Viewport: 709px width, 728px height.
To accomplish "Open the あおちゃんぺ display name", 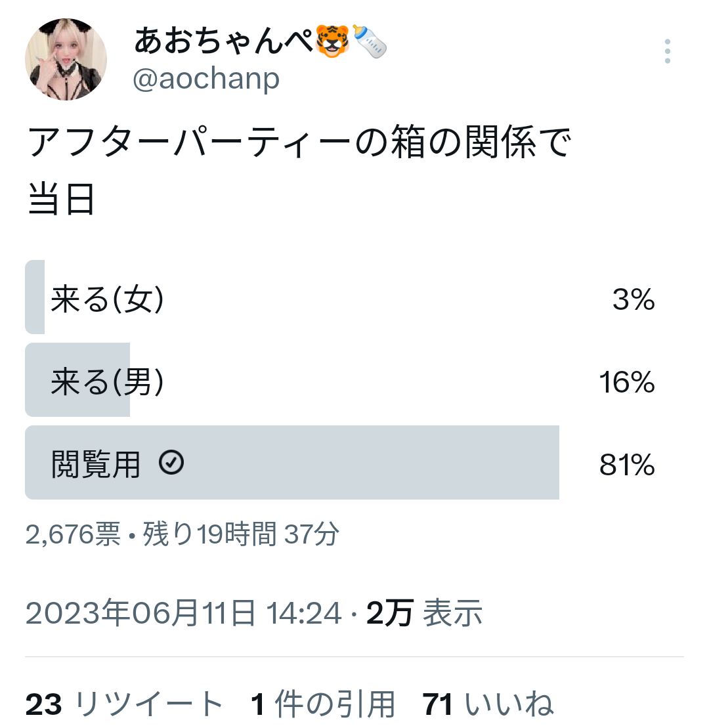I will pos(224,41).
